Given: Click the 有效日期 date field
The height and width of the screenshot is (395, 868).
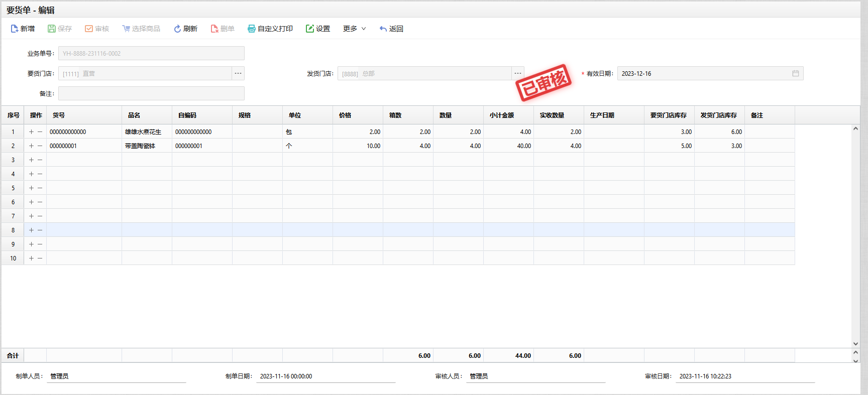Looking at the screenshot, I should point(710,73).
